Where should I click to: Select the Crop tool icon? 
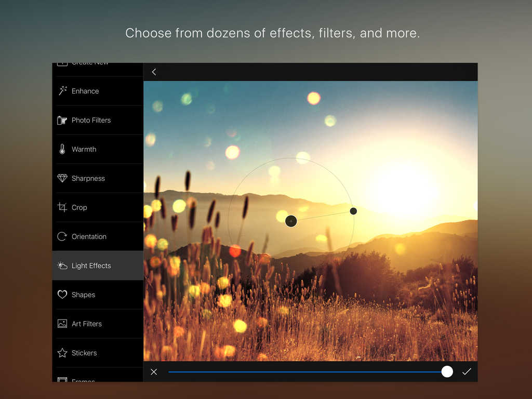tap(62, 207)
